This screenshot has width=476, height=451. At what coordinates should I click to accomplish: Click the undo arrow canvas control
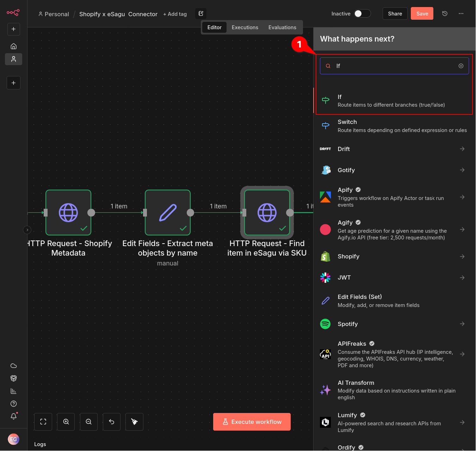click(112, 422)
